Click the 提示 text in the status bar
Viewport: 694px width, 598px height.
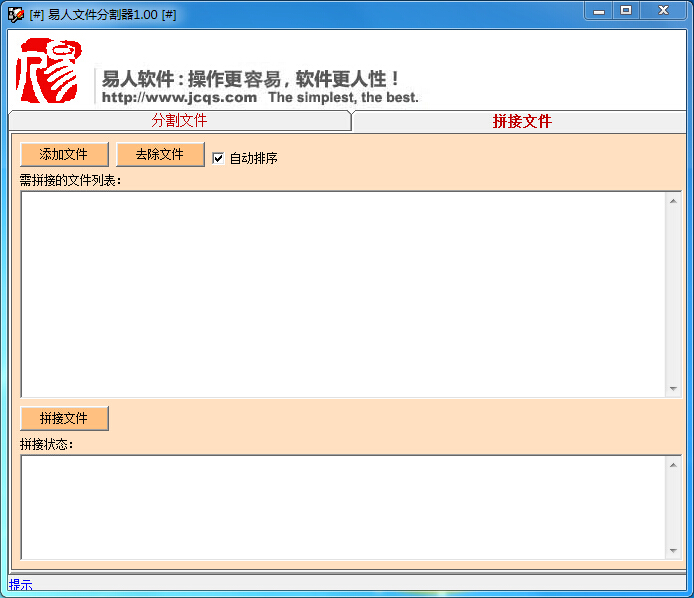21,585
